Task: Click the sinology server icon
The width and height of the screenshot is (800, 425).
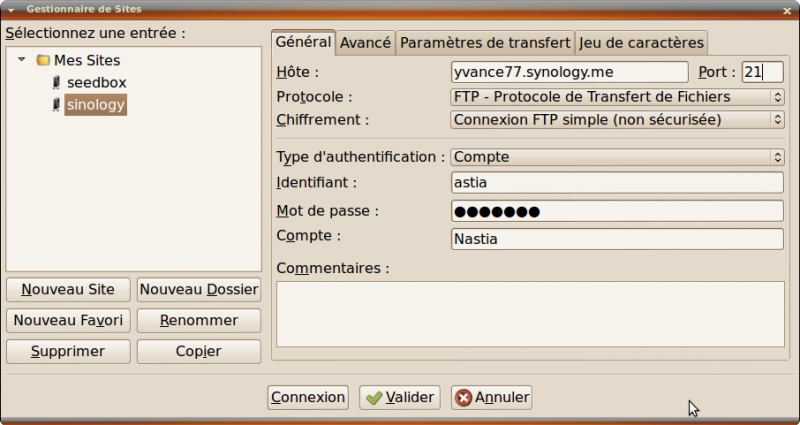Action: click(56, 104)
